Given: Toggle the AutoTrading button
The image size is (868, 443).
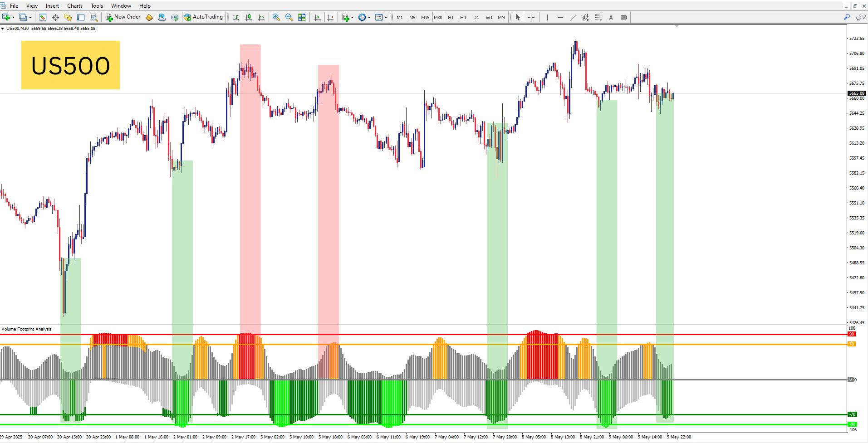Looking at the screenshot, I should (203, 17).
